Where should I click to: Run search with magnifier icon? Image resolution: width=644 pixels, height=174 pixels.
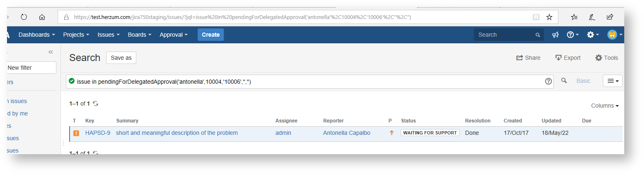(x=564, y=81)
